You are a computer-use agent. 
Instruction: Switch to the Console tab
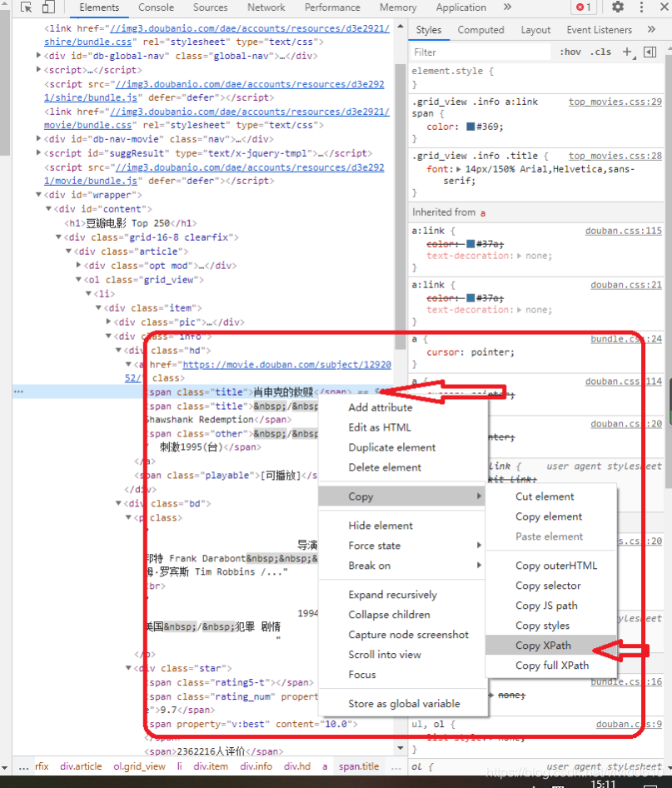157,7
